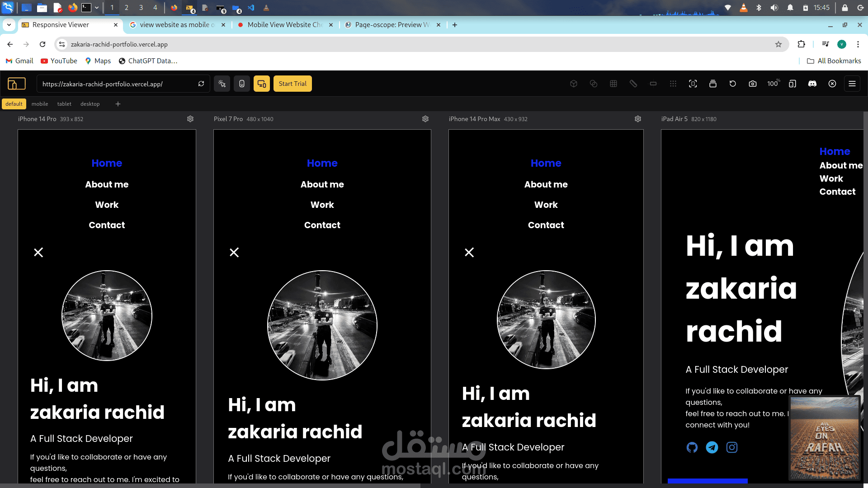
Task: Click the 3D cube view icon
Action: 574,84
